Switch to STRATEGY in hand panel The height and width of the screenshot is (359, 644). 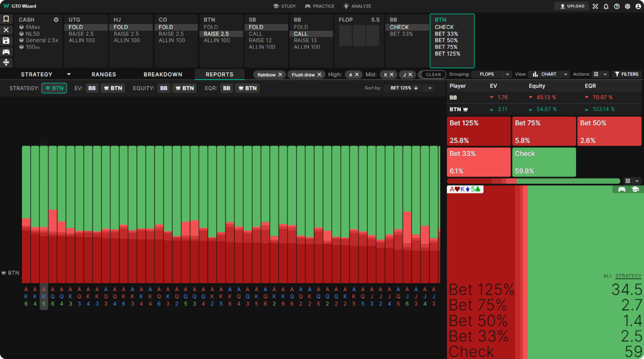(x=628, y=276)
